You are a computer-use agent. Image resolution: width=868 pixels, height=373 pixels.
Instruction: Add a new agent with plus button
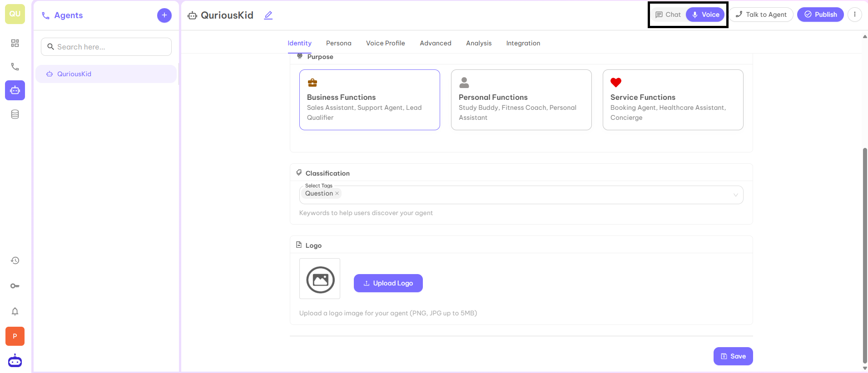[x=164, y=15]
